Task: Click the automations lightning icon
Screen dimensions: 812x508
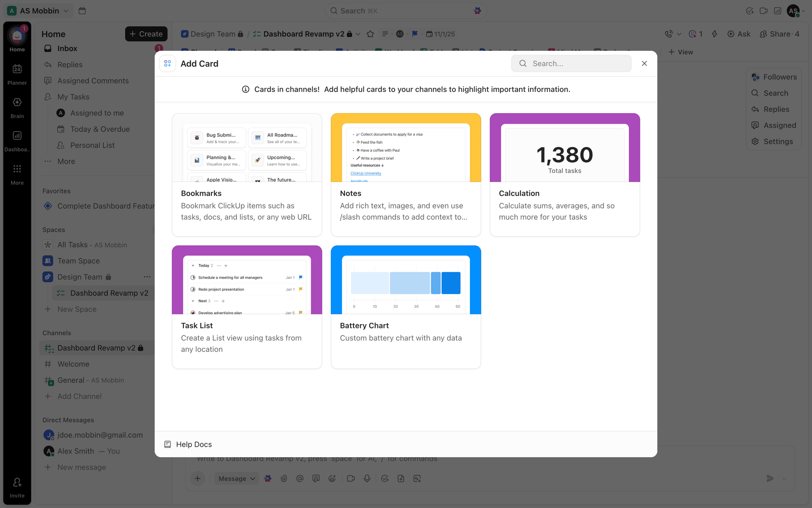Action: coord(714,34)
